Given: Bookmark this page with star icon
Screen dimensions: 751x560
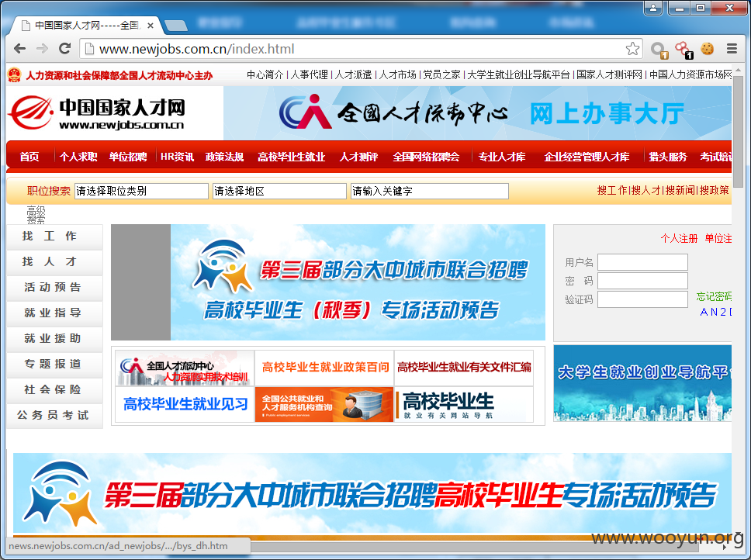Looking at the screenshot, I should tap(632, 48).
